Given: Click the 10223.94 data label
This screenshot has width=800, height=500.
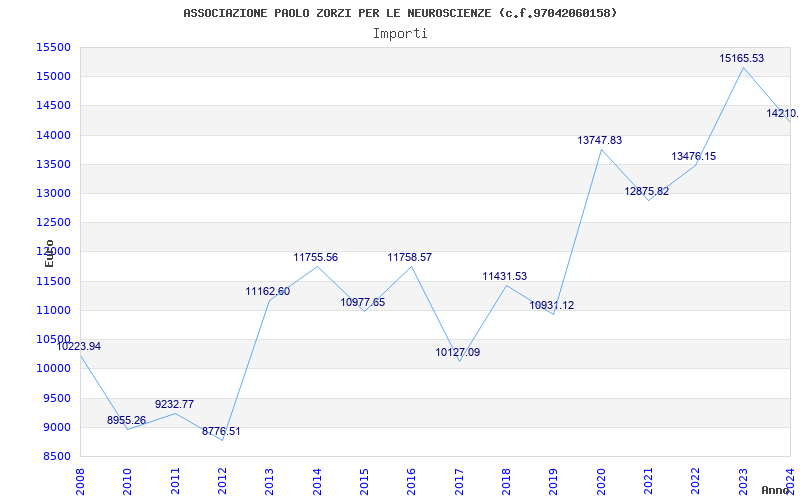Looking at the screenshot, I should [79, 346].
